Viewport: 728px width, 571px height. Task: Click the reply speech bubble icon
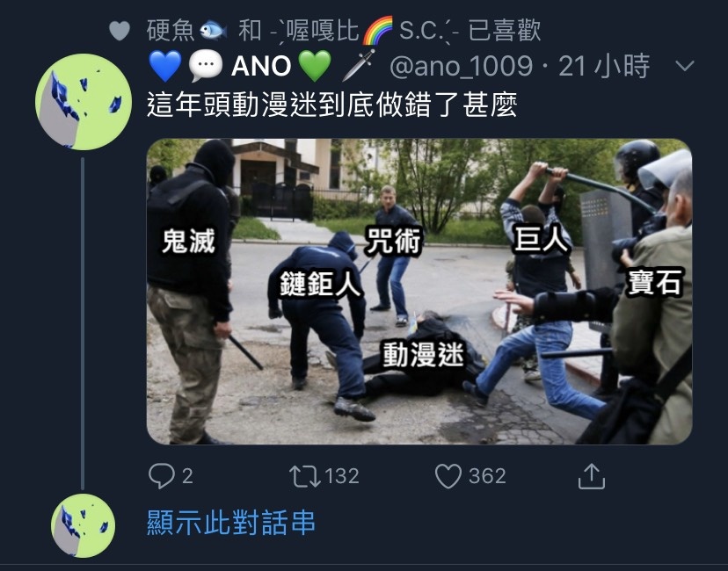tap(161, 476)
